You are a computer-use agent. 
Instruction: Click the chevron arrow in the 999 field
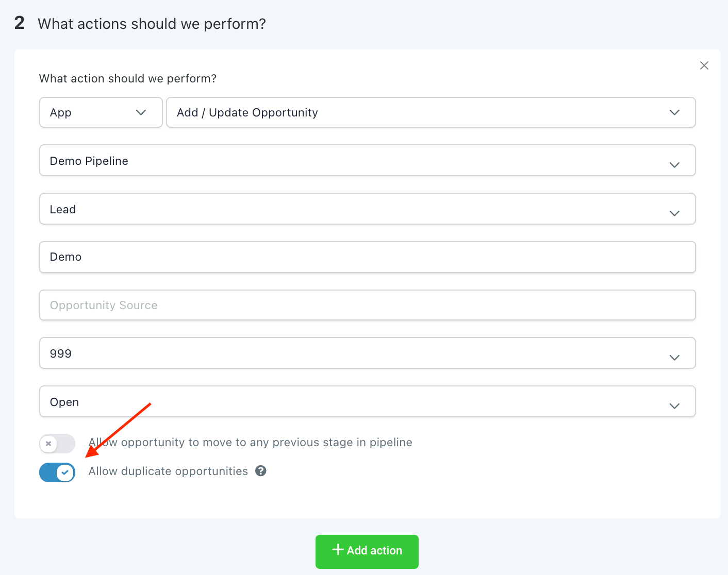pyautogui.click(x=674, y=358)
